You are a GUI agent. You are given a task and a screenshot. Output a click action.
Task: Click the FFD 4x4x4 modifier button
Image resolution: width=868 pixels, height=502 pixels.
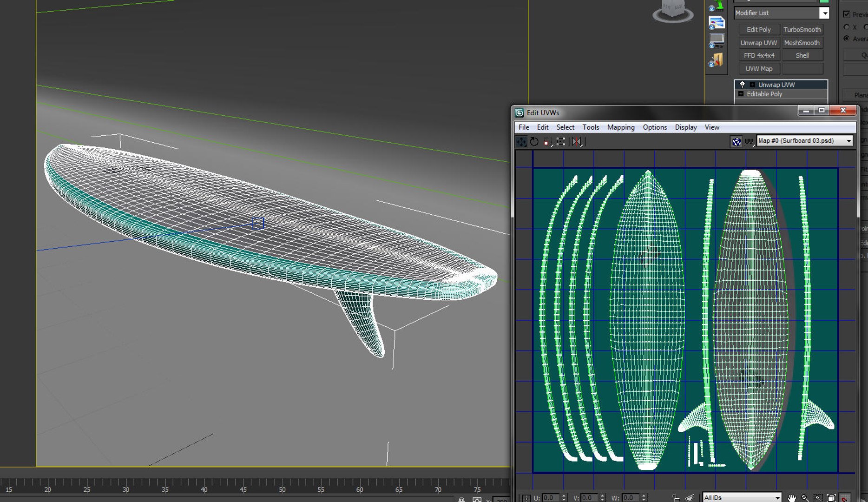click(759, 55)
